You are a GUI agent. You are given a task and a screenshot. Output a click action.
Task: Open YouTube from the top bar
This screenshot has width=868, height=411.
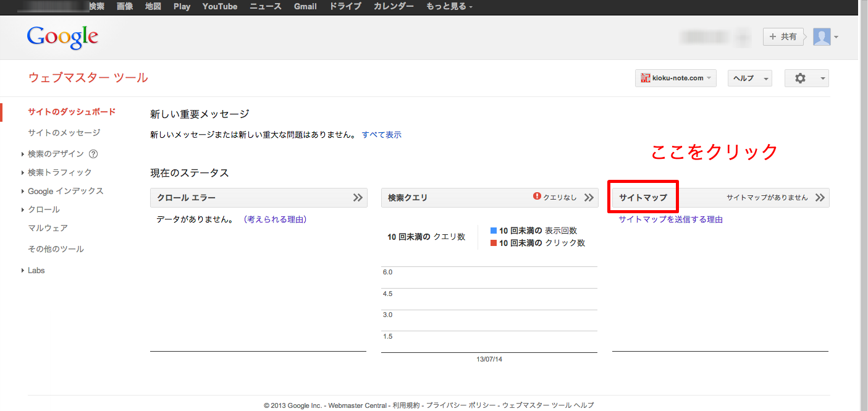click(219, 7)
